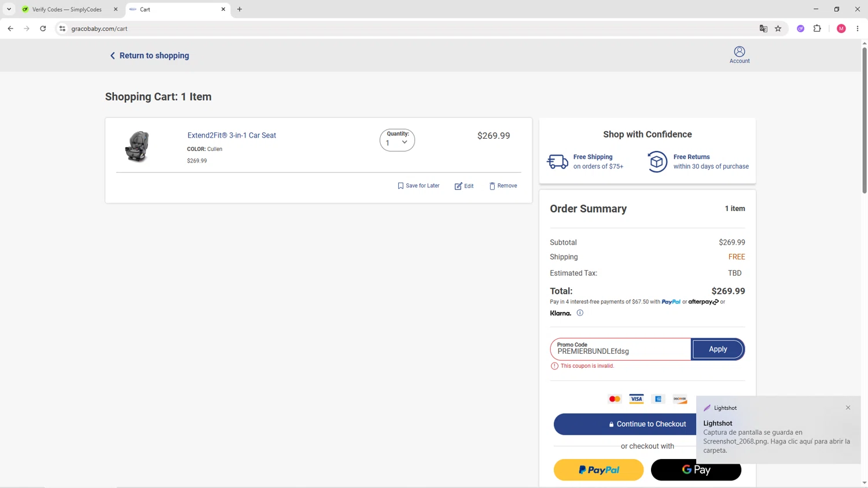Click the Free Returns box icon
The height and width of the screenshot is (488, 868).
pos(657,161)
